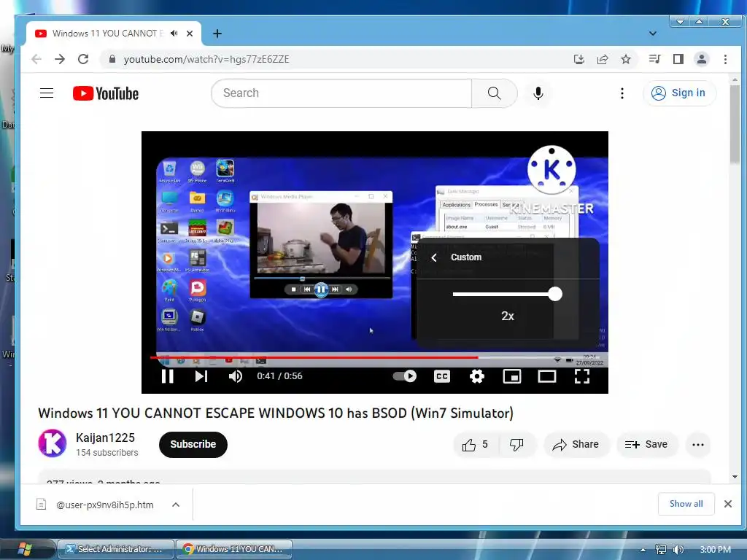Open the Kaijan1225 channel name link
Viewport: 747px width, 560px height.
[105, 437]
